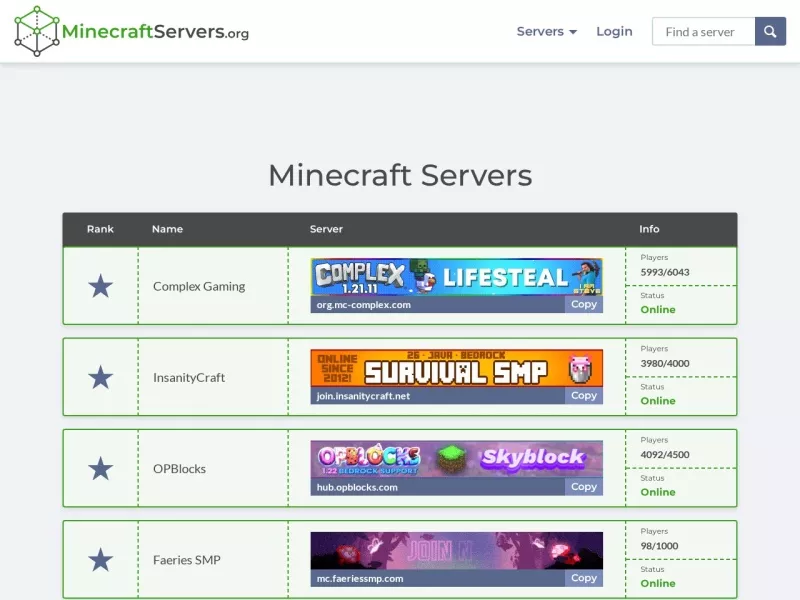The width and height of the screenshot is (800, 600).
Task: Expand the Servers dropdown menu
Action: pos(546,32)
